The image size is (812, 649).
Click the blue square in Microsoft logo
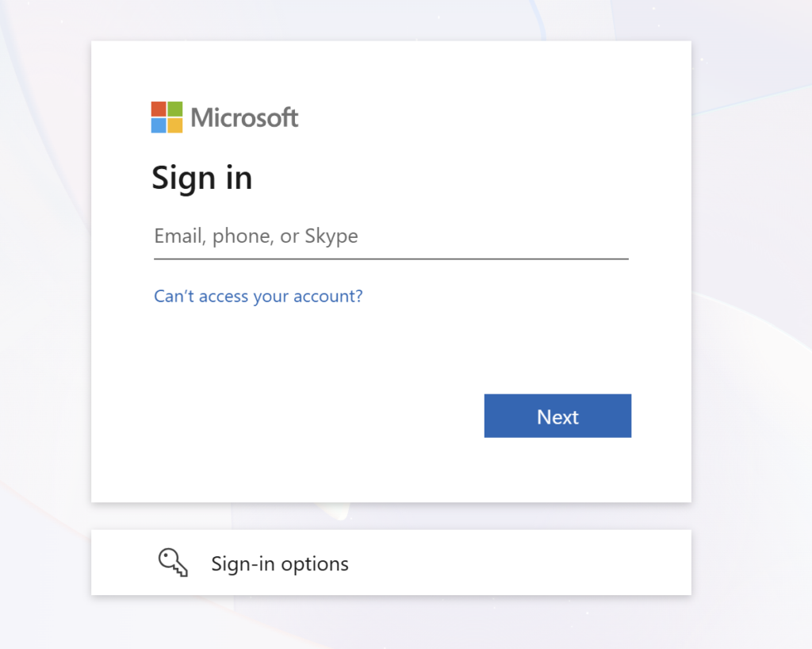(x=159, y=125)
